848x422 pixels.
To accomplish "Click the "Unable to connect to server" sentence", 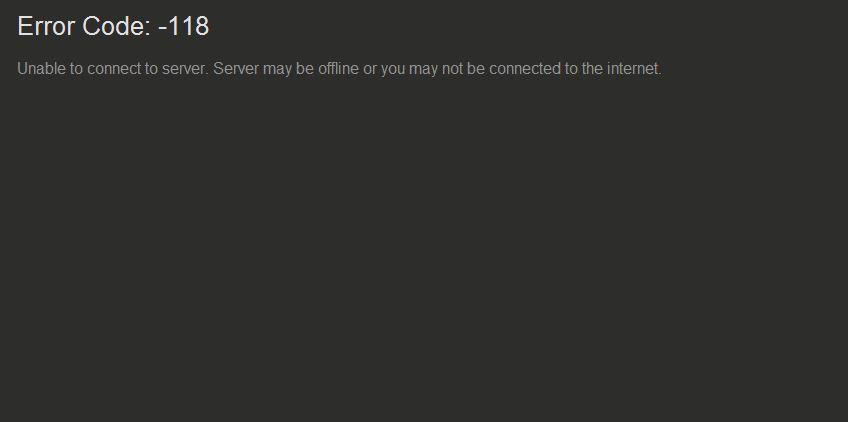I will pyautogui.click(x=113, y=69).
